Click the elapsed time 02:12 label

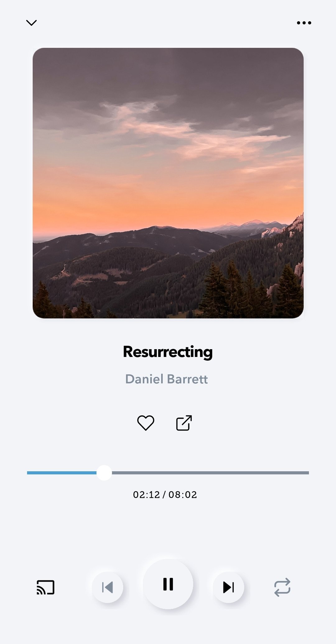[146, 495]
